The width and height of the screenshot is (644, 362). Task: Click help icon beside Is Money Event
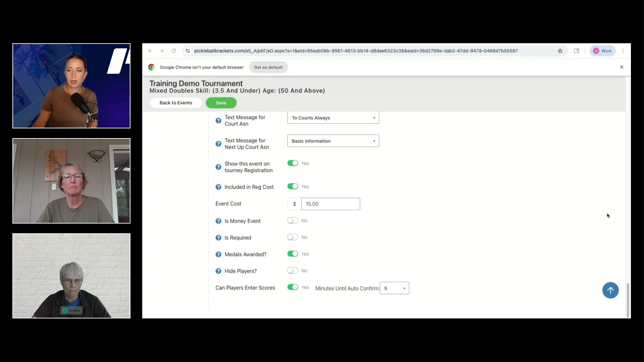[x=218, y=221]
